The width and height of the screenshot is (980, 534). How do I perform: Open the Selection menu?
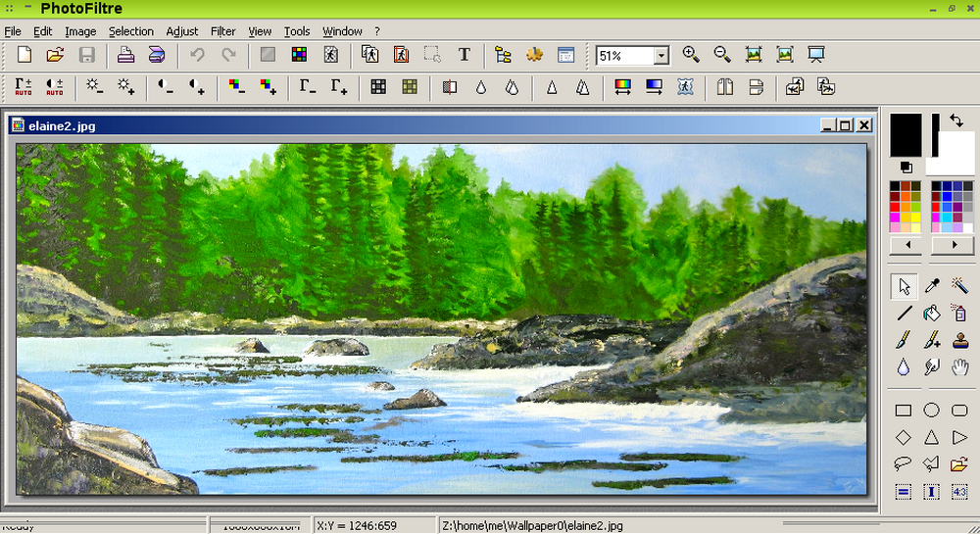click(131, 31)
